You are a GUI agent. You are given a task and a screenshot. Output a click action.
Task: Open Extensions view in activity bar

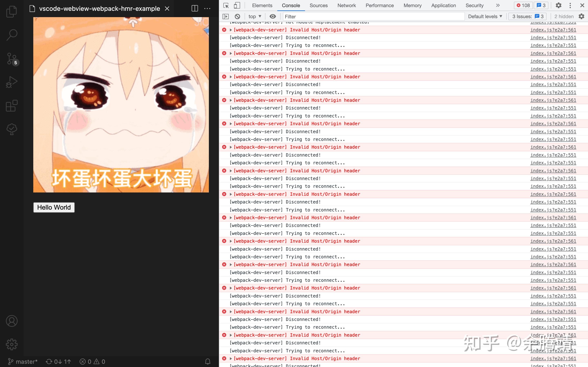(x=11, y=106)
